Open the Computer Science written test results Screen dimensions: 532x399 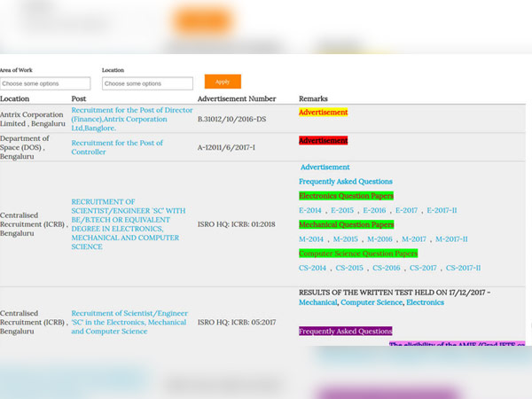(x=372, y=302)
